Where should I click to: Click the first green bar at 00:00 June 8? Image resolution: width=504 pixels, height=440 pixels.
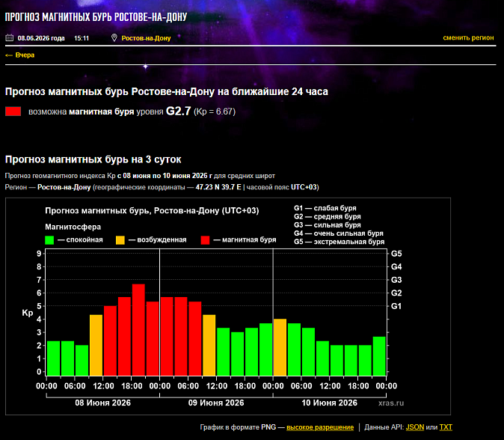coord(53,358)
